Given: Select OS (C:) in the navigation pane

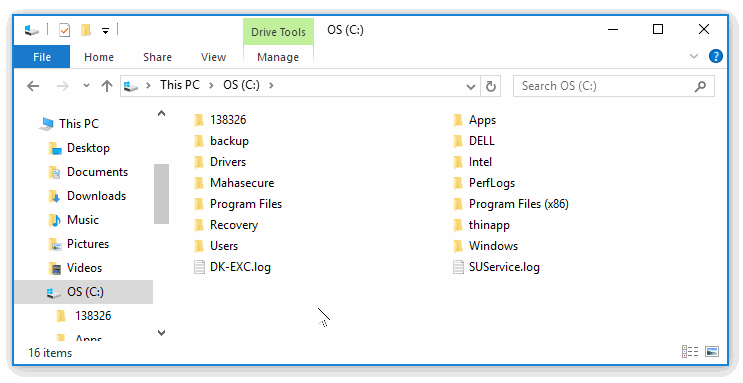Looking at the screenshot, I should click(x=83, y=292).
